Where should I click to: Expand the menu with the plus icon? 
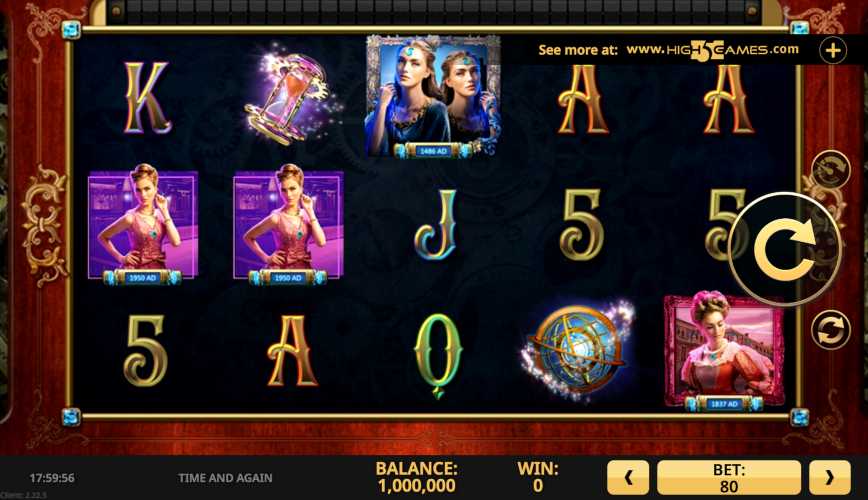point(833,51)
